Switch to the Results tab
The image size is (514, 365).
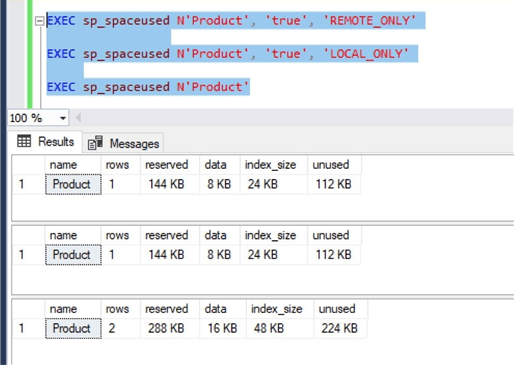coord(46,142)
